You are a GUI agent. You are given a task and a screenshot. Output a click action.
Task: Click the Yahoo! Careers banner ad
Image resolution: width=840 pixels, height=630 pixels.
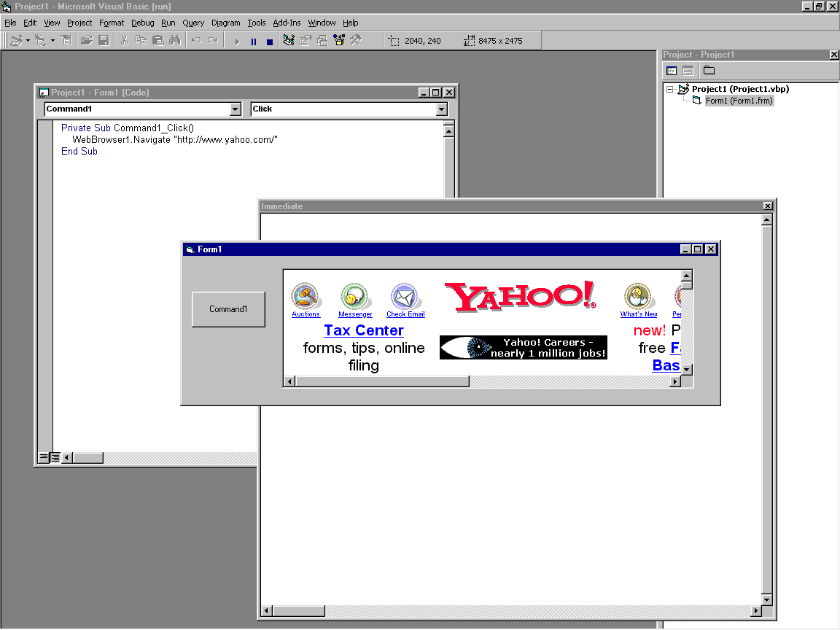click(x=524, y=348)
